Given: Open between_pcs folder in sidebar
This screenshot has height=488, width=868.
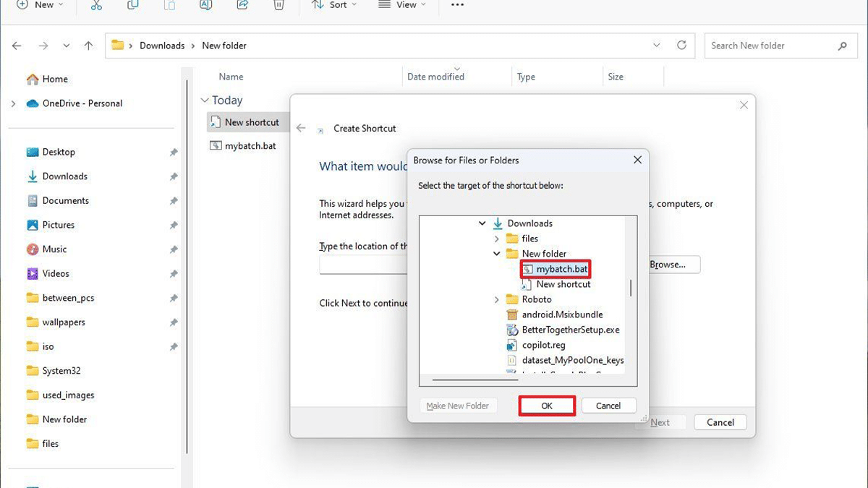Looking at the screenshot, I should (60, 298).
